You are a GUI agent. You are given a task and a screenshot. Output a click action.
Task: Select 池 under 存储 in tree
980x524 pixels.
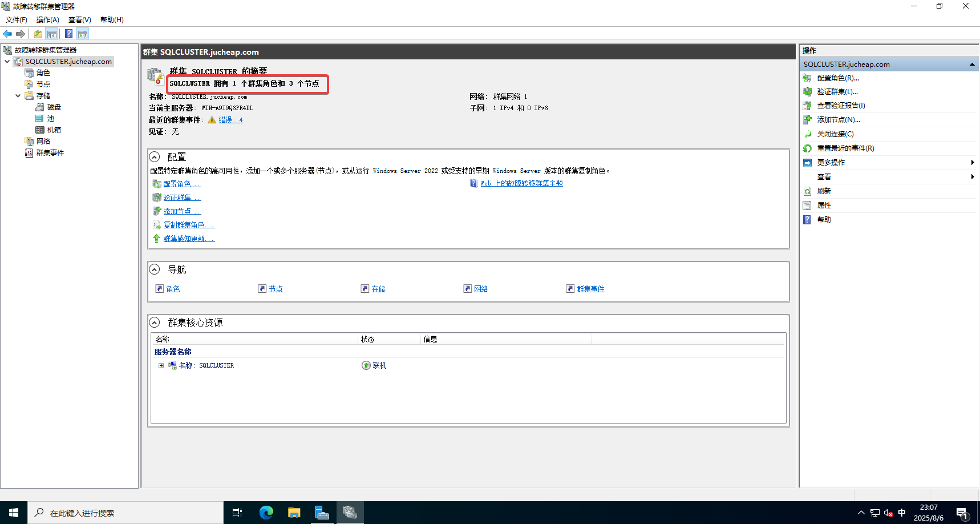pos(50,118)
